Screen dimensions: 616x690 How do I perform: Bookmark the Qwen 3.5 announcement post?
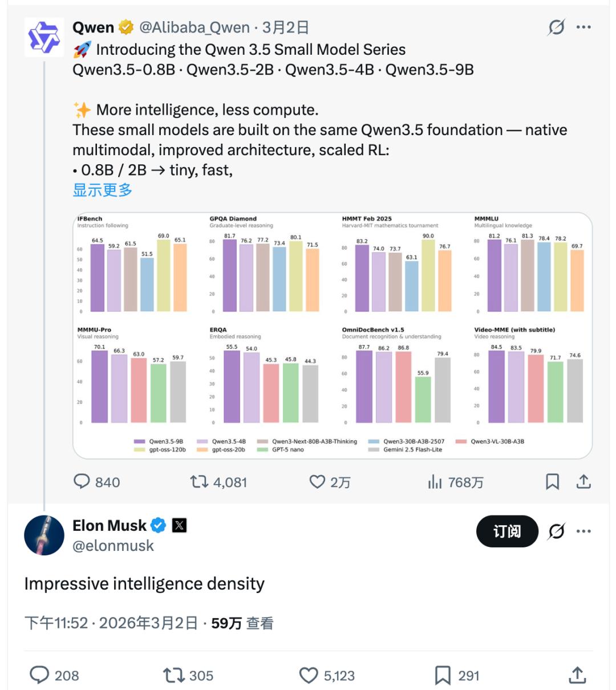coord(552,482)
